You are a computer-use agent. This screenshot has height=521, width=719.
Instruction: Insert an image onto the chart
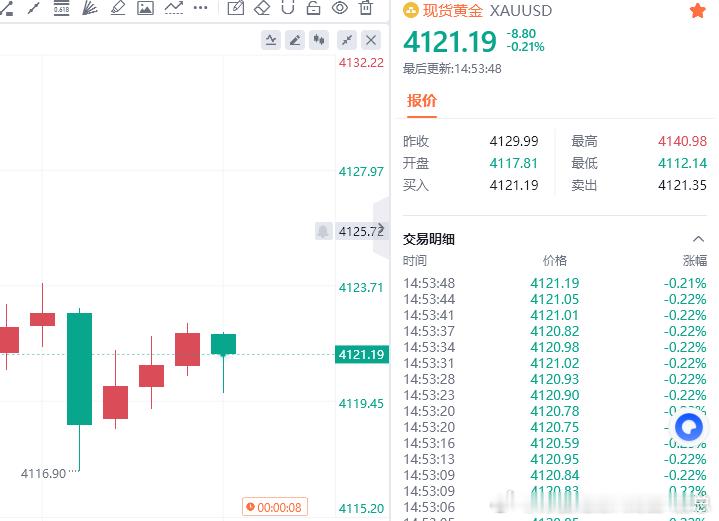(x=145, y=8)
